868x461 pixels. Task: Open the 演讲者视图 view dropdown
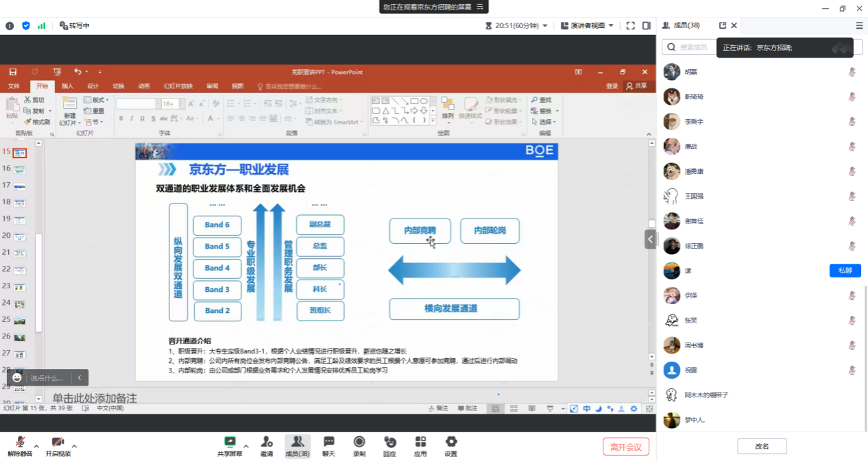tap(587, 25)
